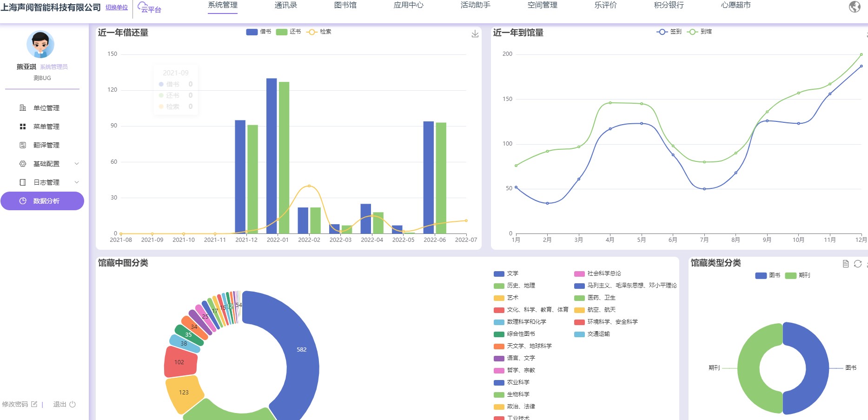
Task: Open the 系统管理 top tab
Action: click(x=223, y=5)
